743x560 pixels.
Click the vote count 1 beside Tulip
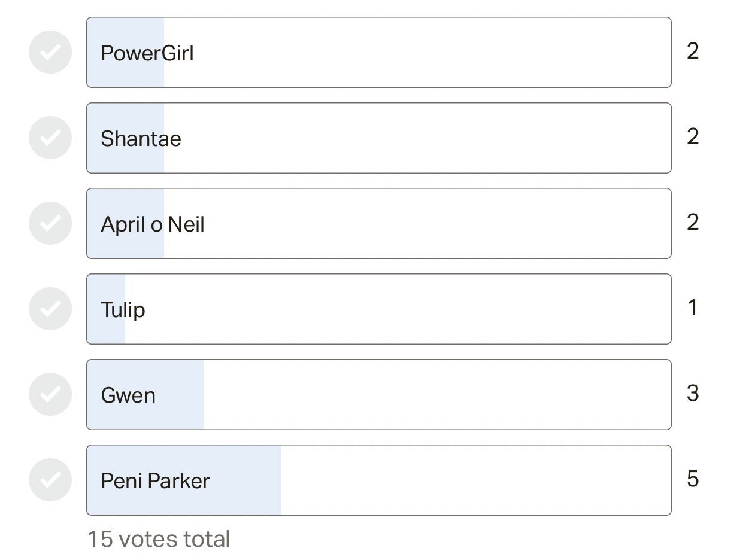point(693,309)
